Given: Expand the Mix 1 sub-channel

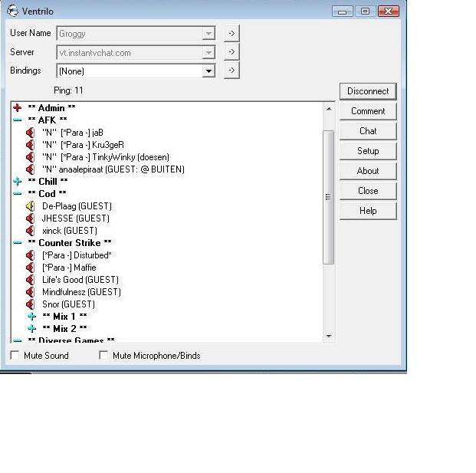Looking at the screenshot, I should tap(32, 317).
